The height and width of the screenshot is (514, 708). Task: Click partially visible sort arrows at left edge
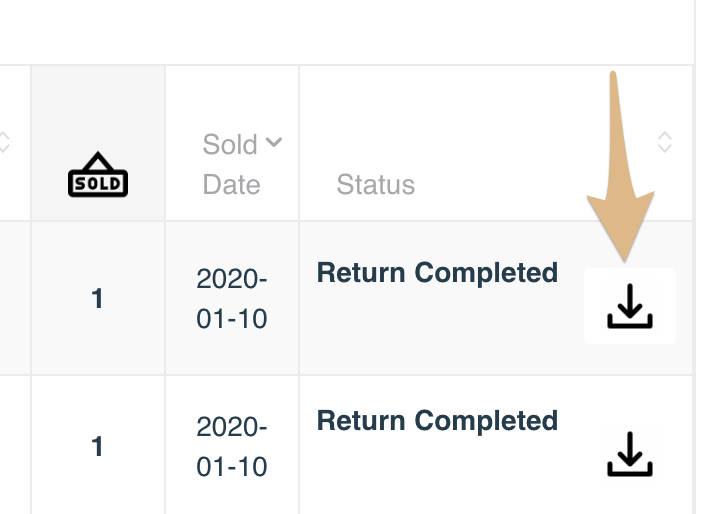(x=4, y=142)
